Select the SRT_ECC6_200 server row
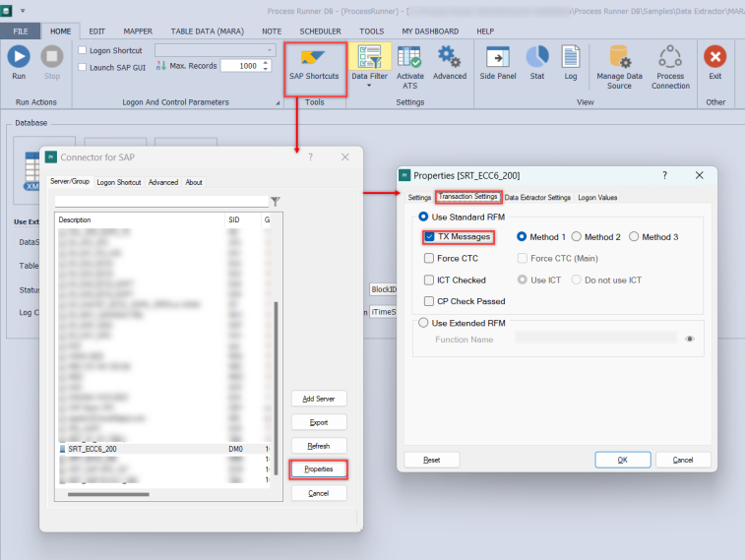The width and height of the screenshot is (745, 560). point(138,449)
